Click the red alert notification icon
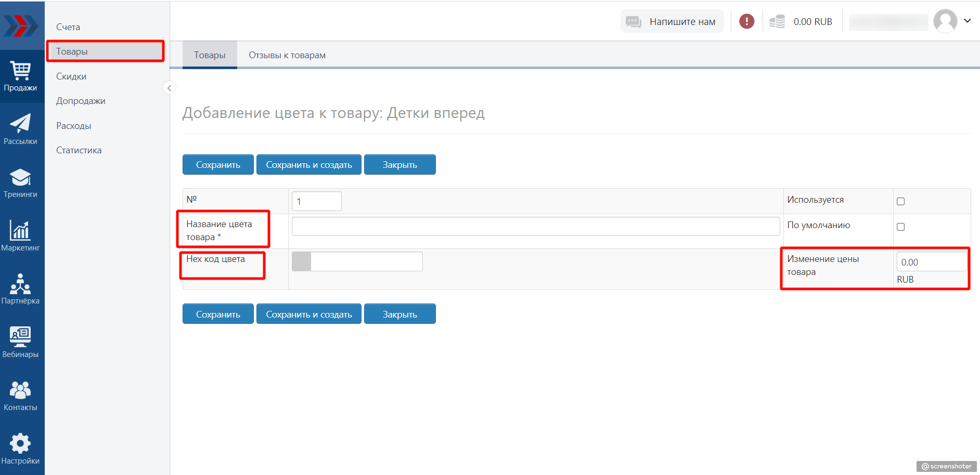Image resolution: width=980 pixels, height=475 pixels. [x=746, y=21]
